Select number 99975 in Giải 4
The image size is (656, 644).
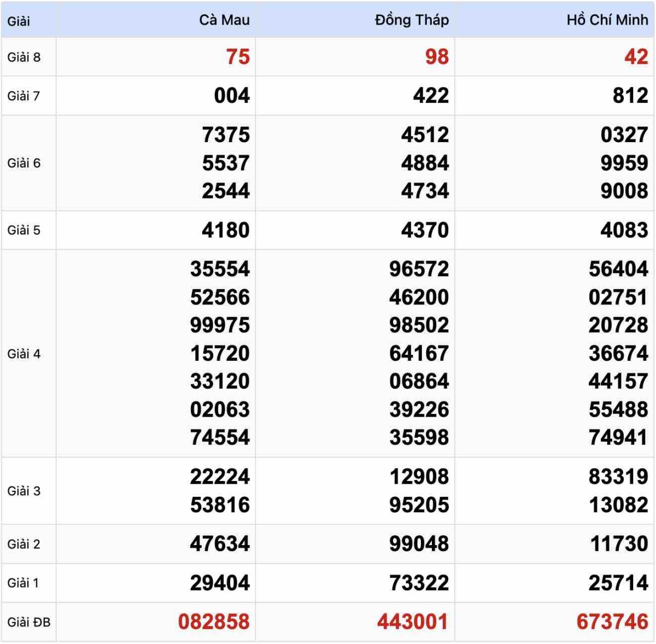coord(220,325)
